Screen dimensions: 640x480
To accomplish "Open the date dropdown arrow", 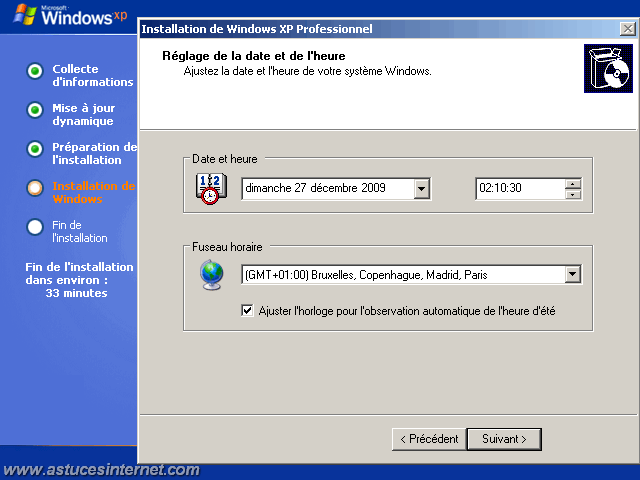I will click(x=422, y=189).
